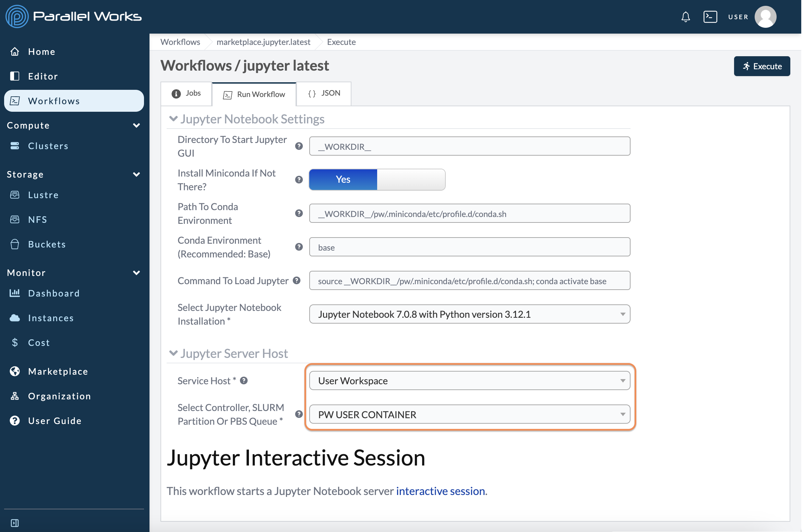This screenshot has width=803, height=532.
Task: Click Workflows breadcrumb link
Action: (180, 42)
